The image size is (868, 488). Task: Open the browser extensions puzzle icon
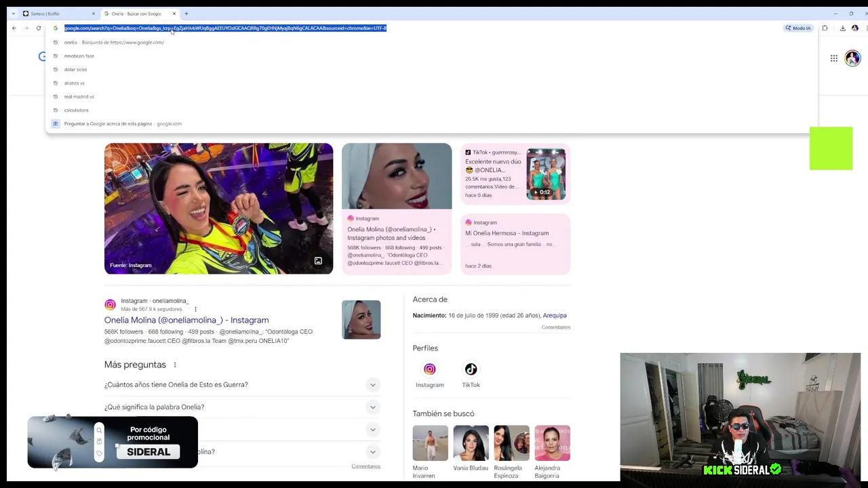click(x=825, y=28)
